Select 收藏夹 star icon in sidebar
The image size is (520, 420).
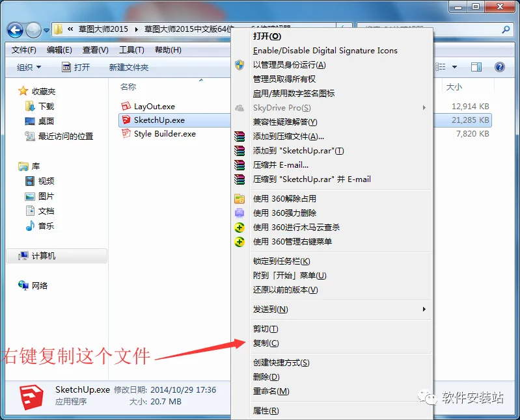[23, 91]
